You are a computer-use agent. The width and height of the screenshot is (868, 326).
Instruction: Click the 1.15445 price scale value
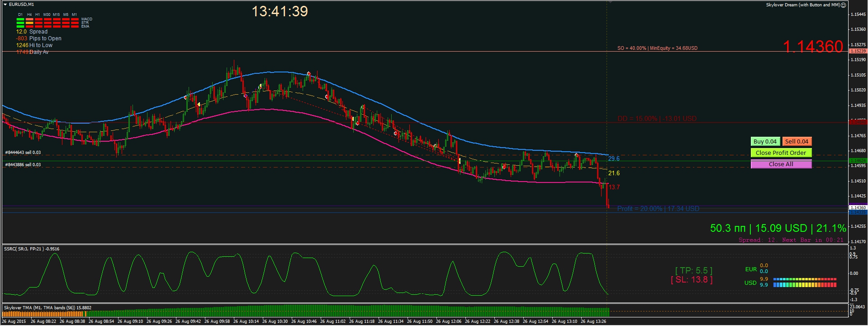point(859,14)
